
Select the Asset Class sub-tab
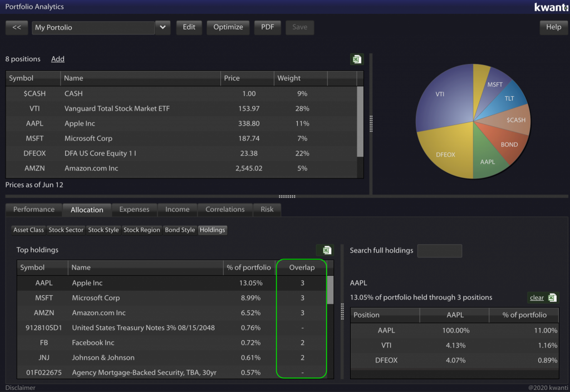tap(28, 230)
